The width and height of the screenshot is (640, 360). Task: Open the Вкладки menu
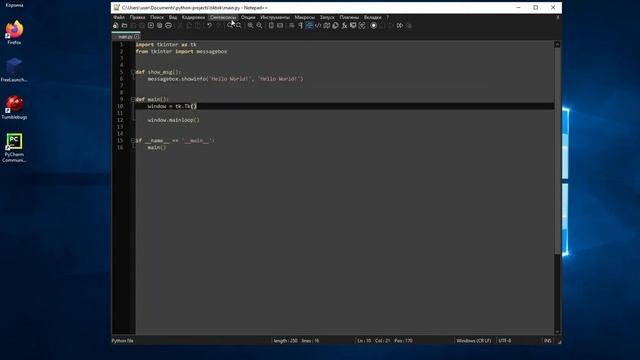pyautogui.click(x=372, y=17)
